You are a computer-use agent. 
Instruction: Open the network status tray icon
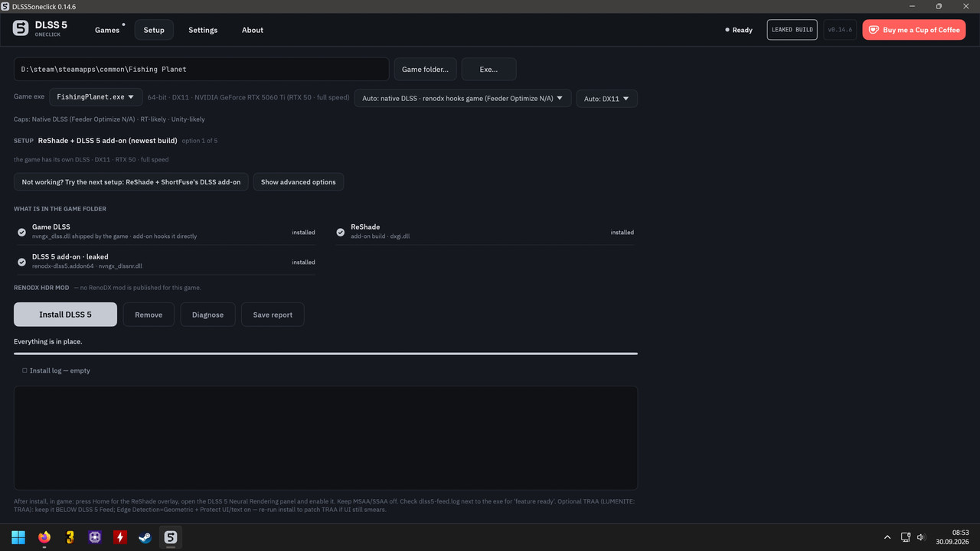[905, 537]
